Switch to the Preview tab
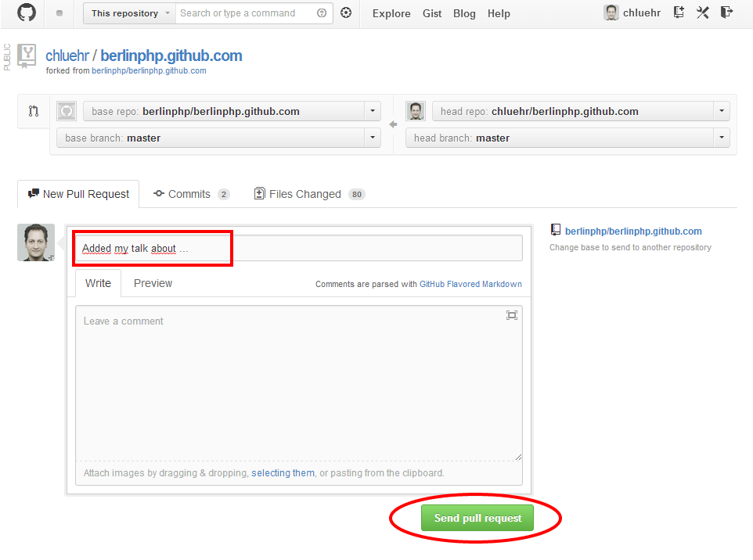The width and height of the screenshot is (753, 560). [x=153, y=283]
